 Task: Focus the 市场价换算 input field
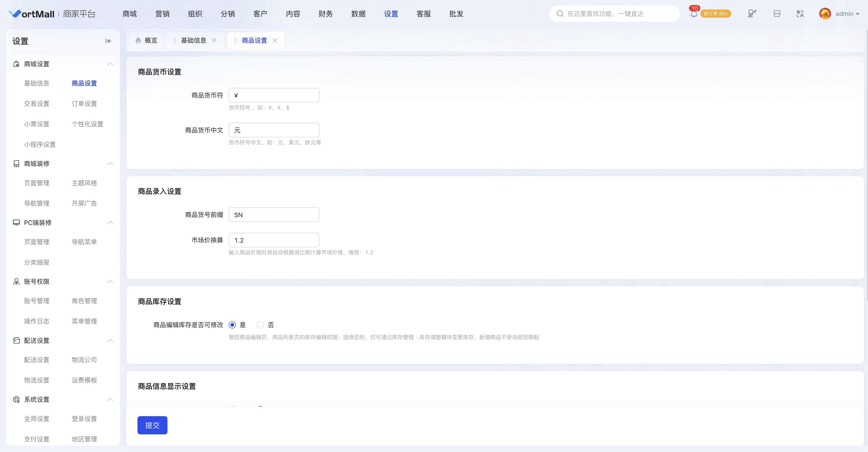tap(274, 240)
